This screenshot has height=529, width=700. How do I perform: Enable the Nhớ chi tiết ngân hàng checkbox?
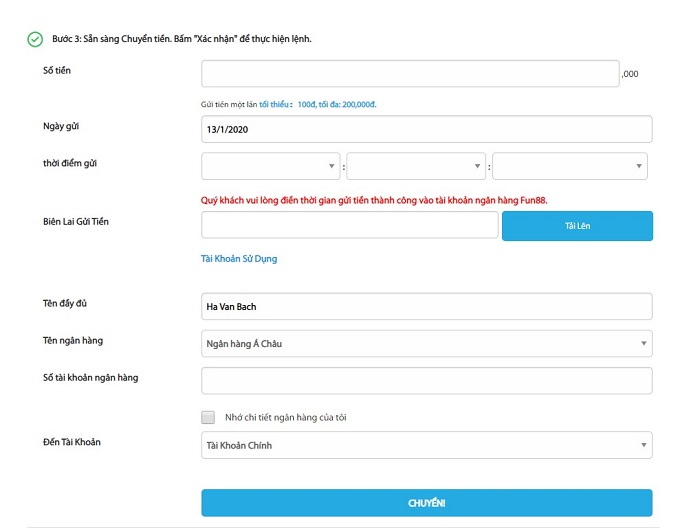coord(208,417)
